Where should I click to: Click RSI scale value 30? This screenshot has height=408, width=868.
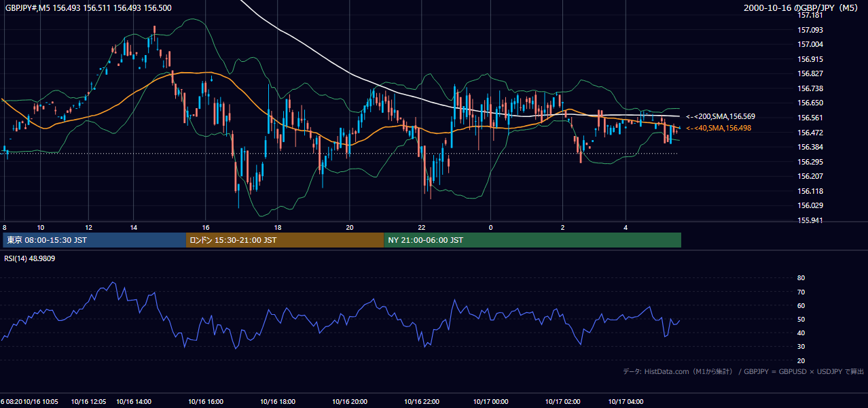pos(801,346)
